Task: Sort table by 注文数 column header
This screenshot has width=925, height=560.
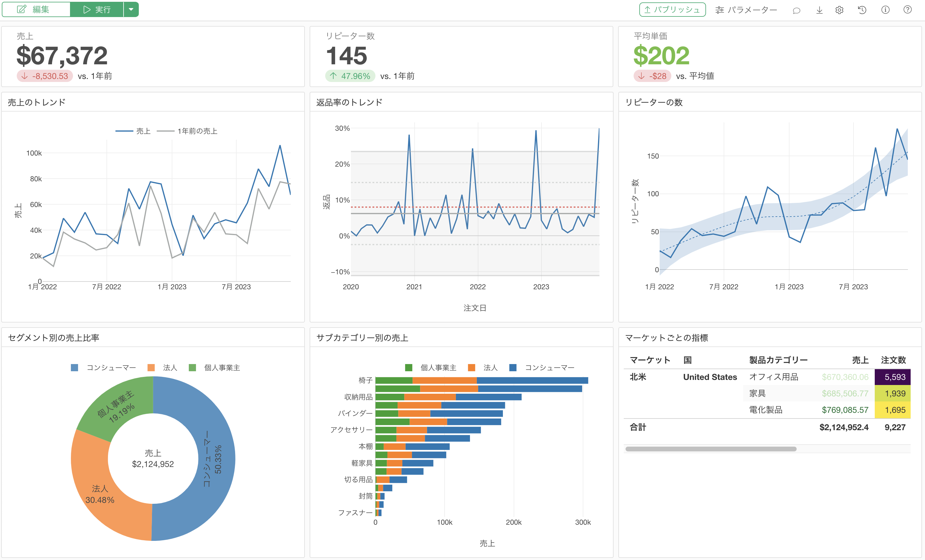Action: [x=893, y=360]
